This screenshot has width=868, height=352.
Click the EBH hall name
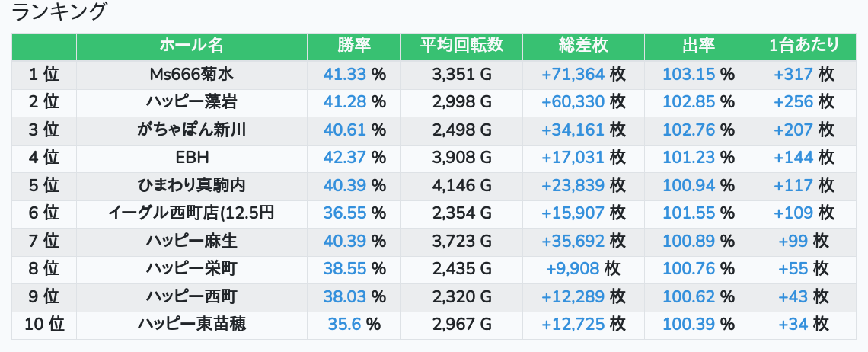click(192, 158)
